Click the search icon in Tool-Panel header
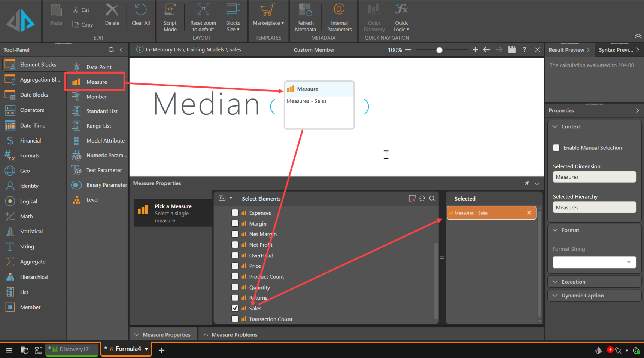 click(111, 50)
